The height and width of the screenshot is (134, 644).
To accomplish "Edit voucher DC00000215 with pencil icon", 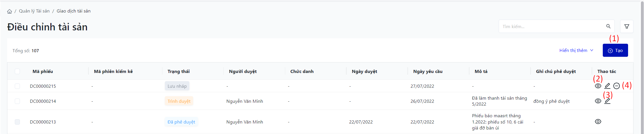I will (607, 86).
